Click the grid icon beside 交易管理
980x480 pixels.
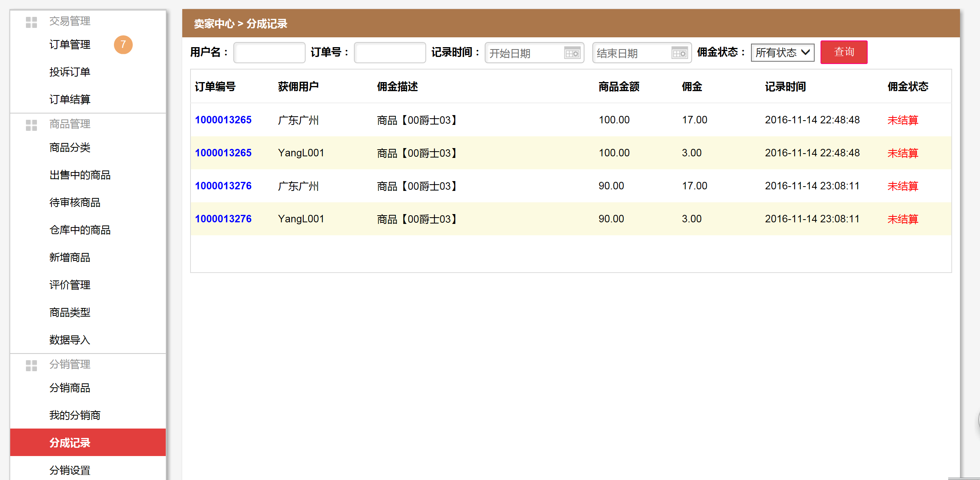click(x=31, y=22)
